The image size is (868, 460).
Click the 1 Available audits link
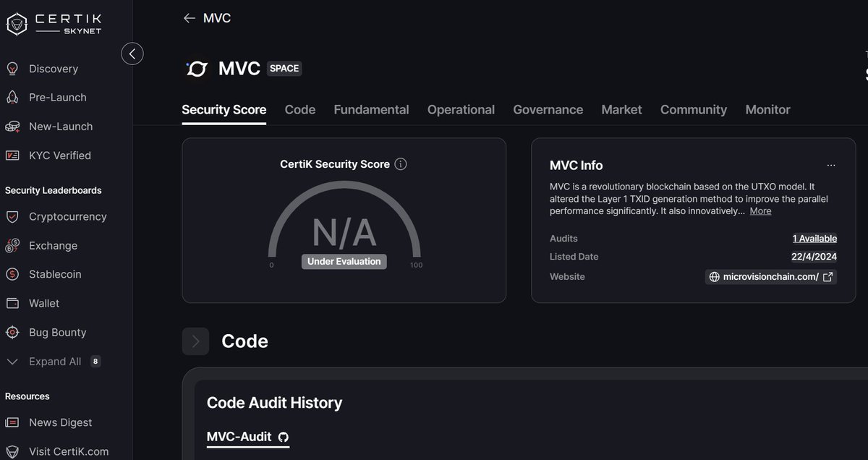tap(814, 239)
